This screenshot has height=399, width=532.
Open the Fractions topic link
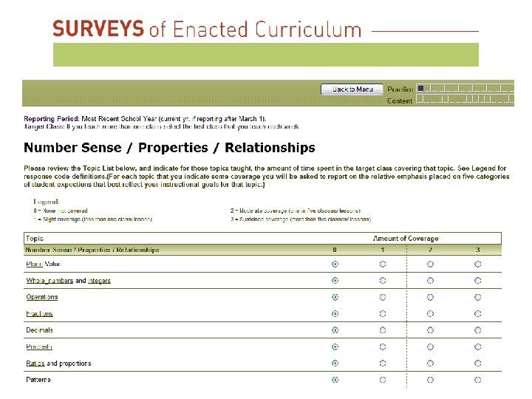(40, 314)
